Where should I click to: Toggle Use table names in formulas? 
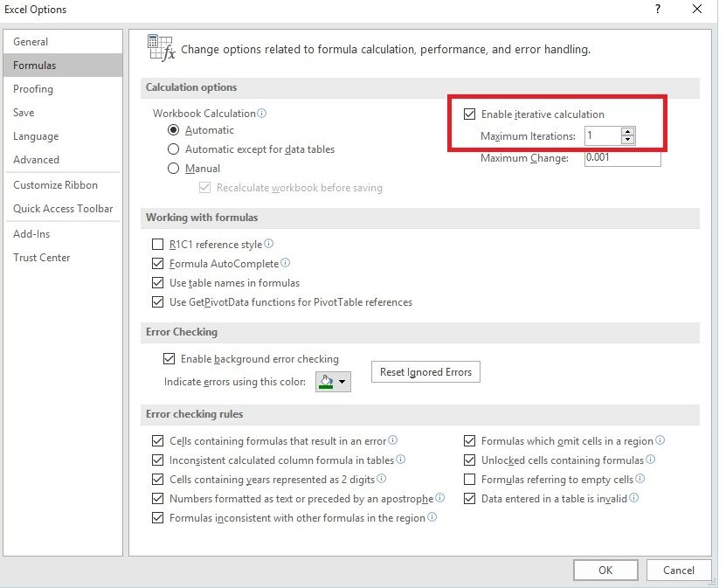tap(158, 282)
